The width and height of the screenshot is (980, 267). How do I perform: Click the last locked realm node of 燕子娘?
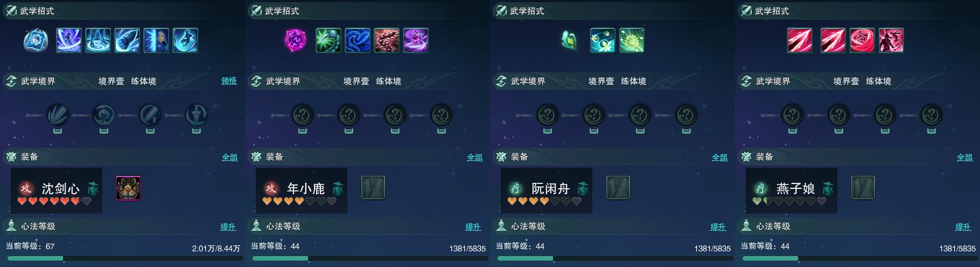[x=932, y=115]
